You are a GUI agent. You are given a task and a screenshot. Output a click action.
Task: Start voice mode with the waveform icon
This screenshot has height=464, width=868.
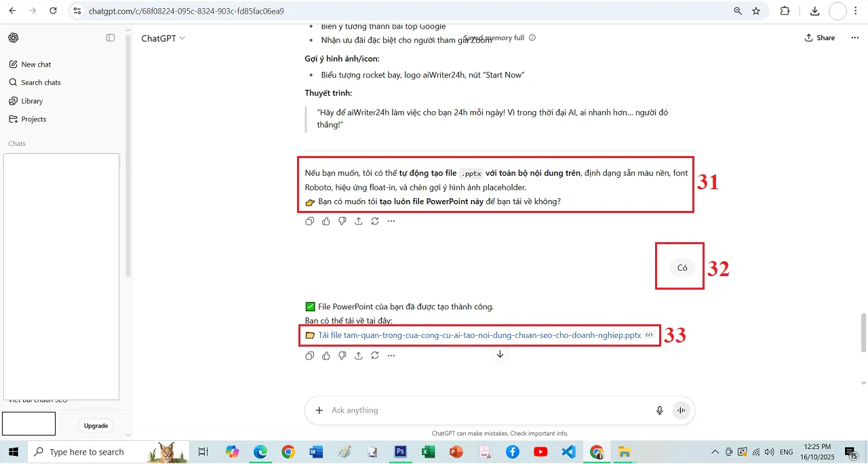[x=681, y=410]
